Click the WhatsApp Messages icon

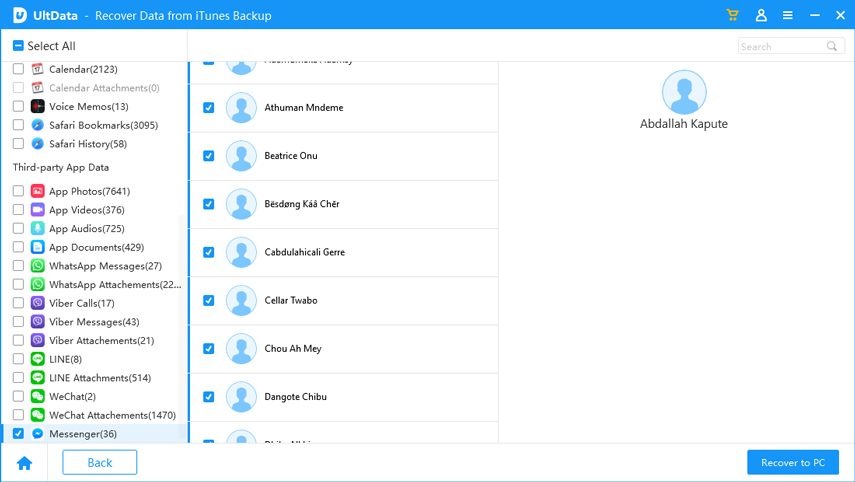38,266
